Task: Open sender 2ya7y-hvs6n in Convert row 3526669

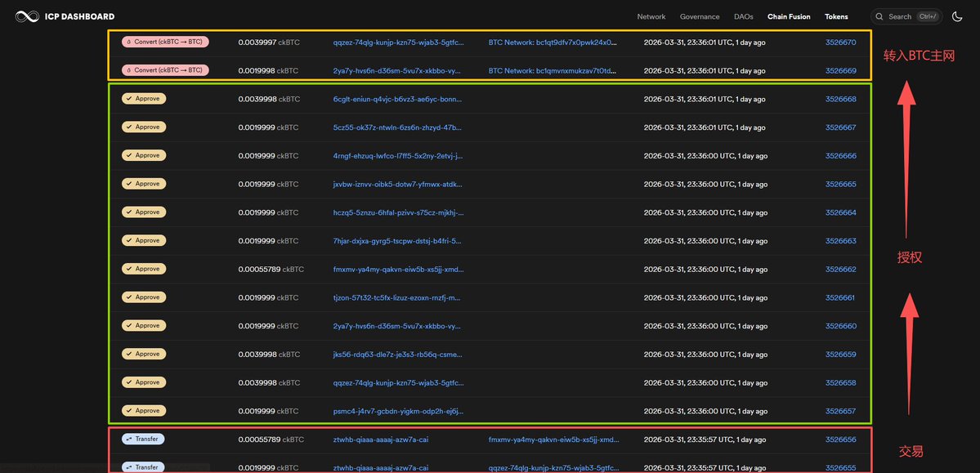Action: click(398, 70)
